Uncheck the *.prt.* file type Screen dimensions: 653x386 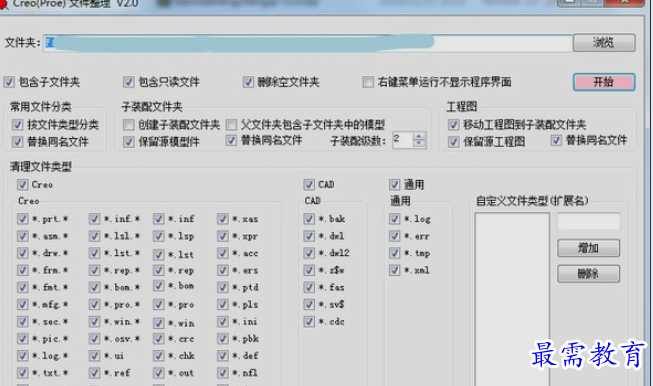(x=22, y=219)
